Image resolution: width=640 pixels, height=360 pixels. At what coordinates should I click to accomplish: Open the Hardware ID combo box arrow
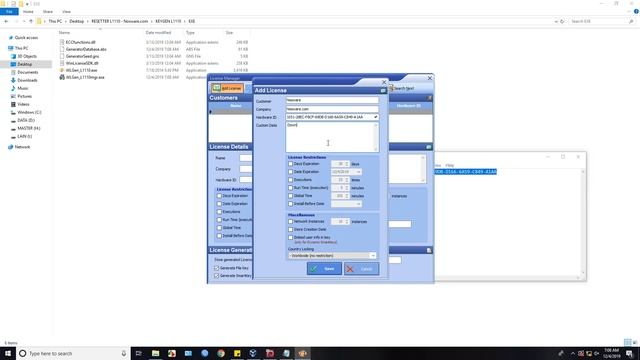[376, 117]
